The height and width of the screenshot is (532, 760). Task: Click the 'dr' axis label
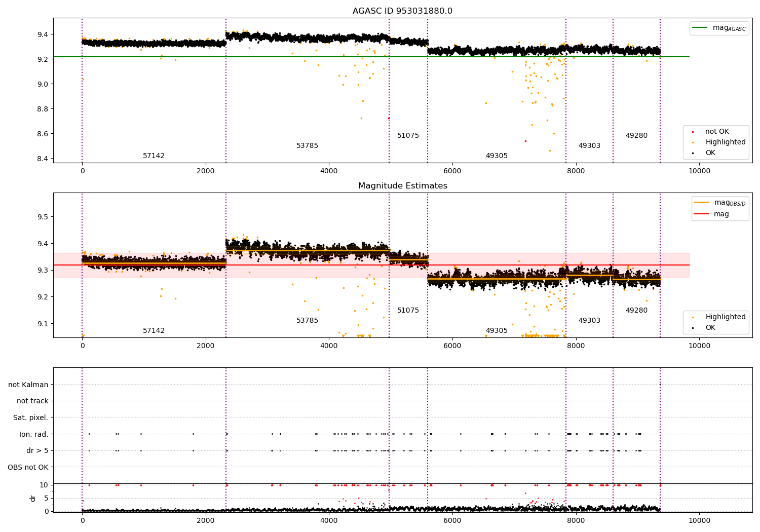pyautogui.click(x=33, y=498)
